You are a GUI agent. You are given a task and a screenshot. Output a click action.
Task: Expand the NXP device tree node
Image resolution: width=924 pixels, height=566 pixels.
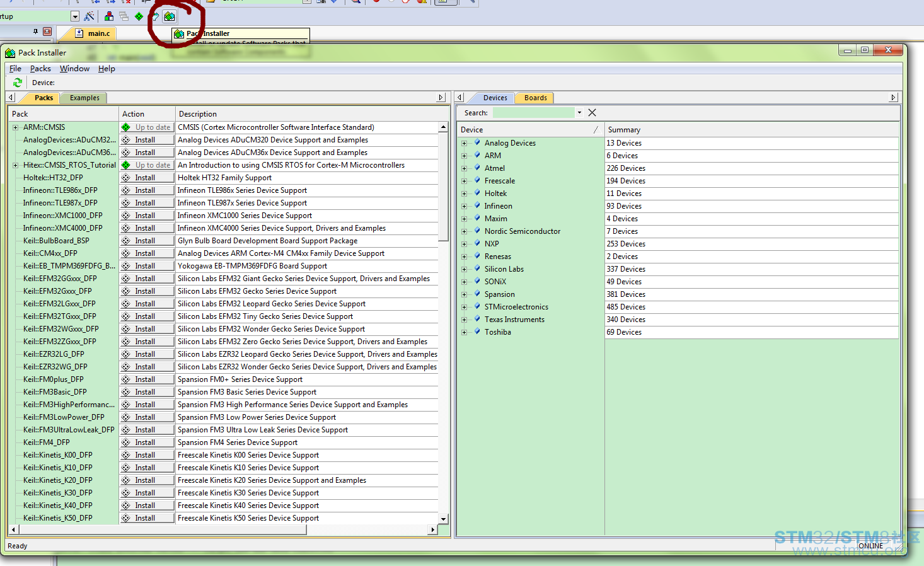pos(465,244)
